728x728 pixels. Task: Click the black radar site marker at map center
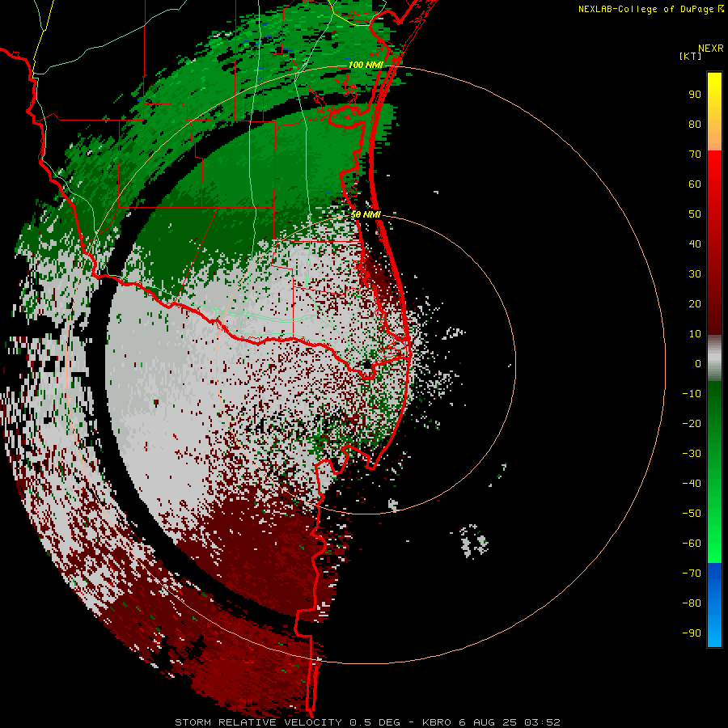pos(368,366)
